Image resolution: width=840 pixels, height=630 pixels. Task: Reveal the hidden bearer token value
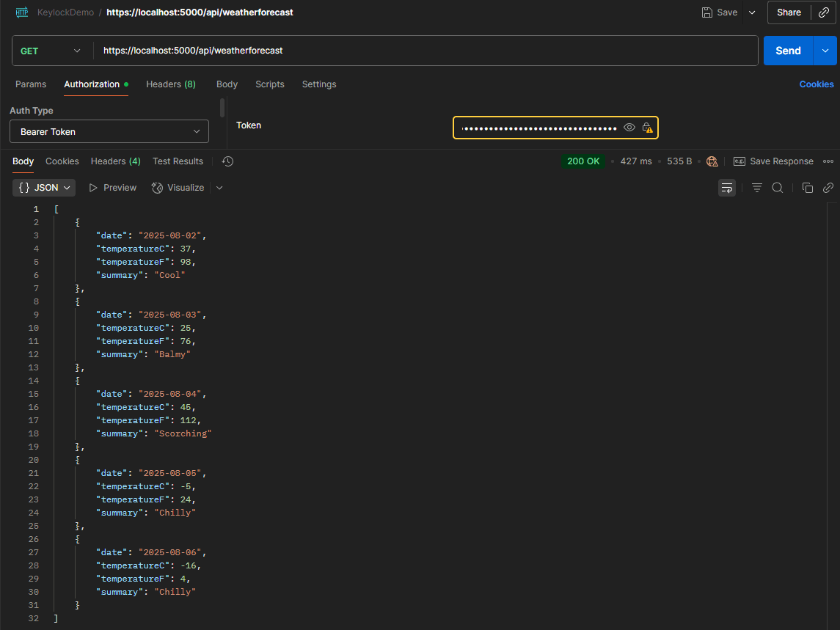coord(629,127)
